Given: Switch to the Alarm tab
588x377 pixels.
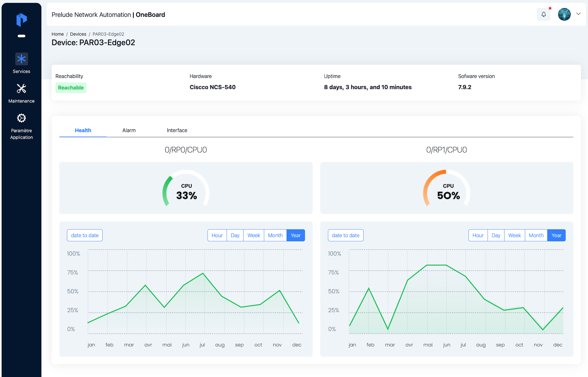Looking at the screenshot, I should (x=129, y=130).
